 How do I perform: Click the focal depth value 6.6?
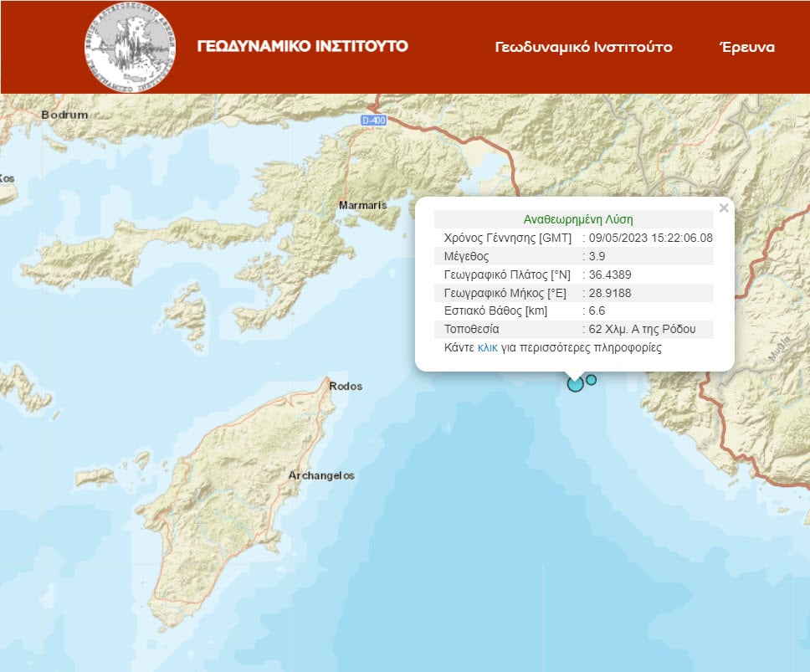point(597,311)
